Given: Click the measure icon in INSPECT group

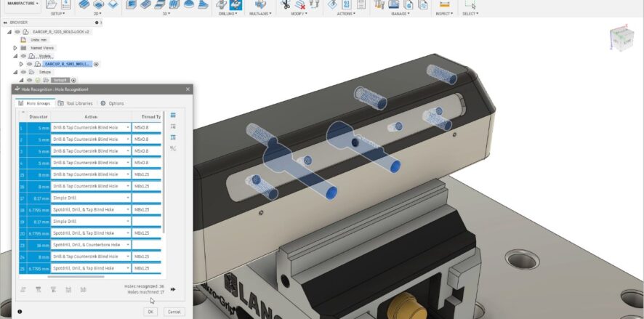Looking at the screenshot, I should pyautogui.click(x=444, y=4).
